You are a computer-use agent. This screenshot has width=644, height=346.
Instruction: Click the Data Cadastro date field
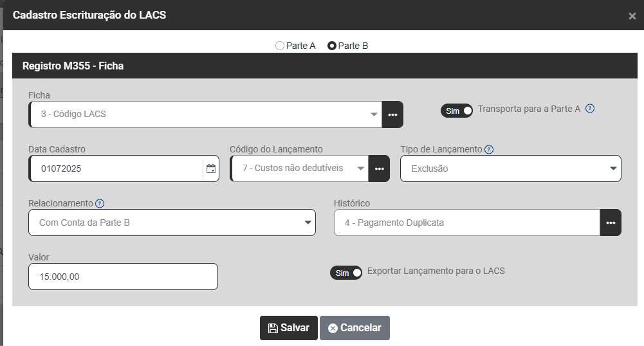(x=116, y=169)
